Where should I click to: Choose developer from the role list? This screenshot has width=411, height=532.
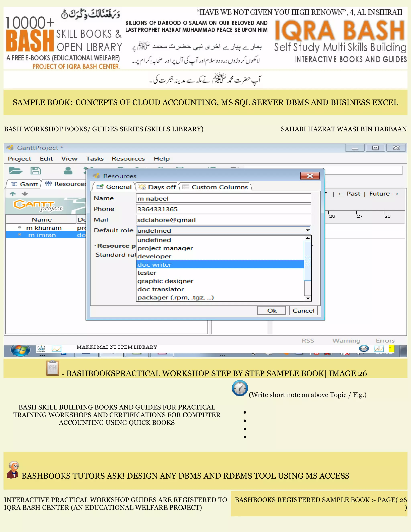(x=220, y=256)
